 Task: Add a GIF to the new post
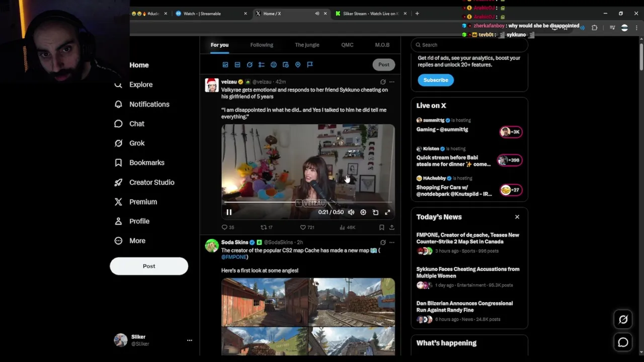237,65
